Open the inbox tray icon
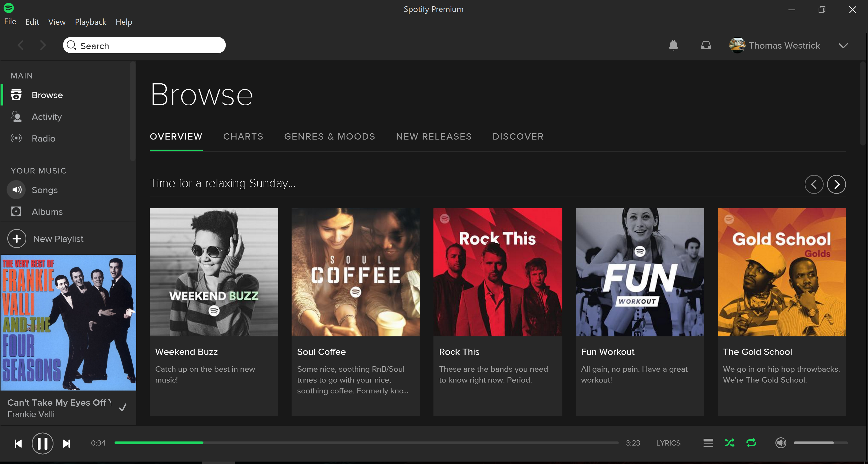 click(x=706, y=45)
